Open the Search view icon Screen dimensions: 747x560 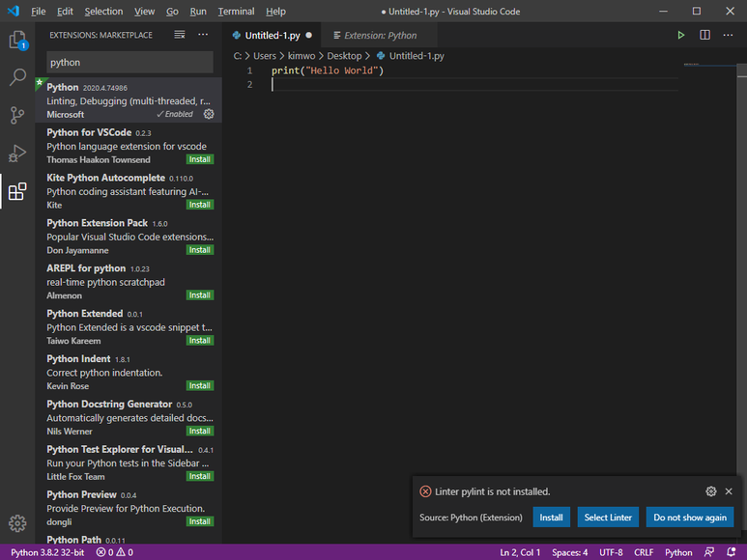17,77
